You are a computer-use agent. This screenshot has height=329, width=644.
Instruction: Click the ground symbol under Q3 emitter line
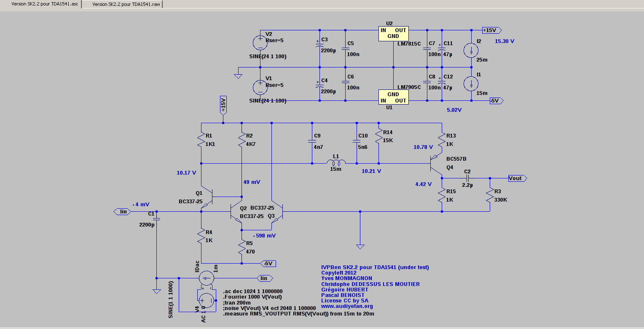tap(360, 246)
